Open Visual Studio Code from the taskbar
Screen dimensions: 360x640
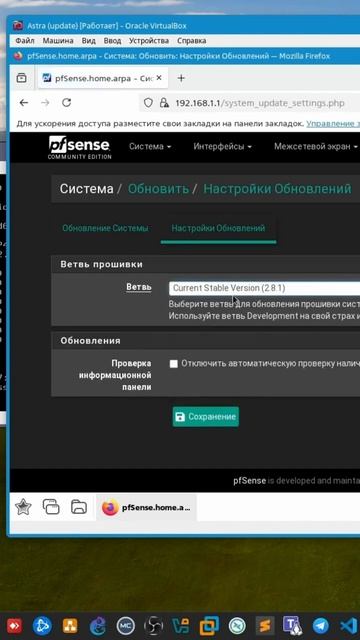348,626
